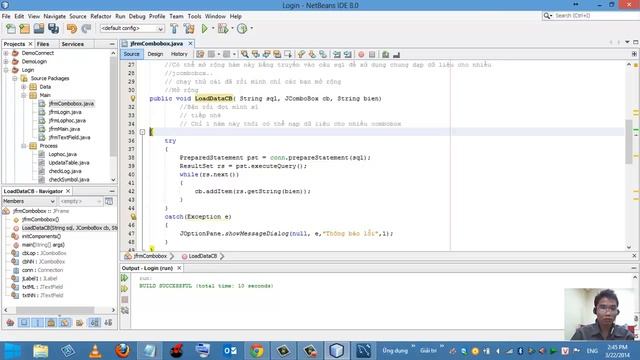Viewport: 640px width, 360px height.
Task: Toggle Show Non-Public Members in Navigator
Action: (51, 323)
